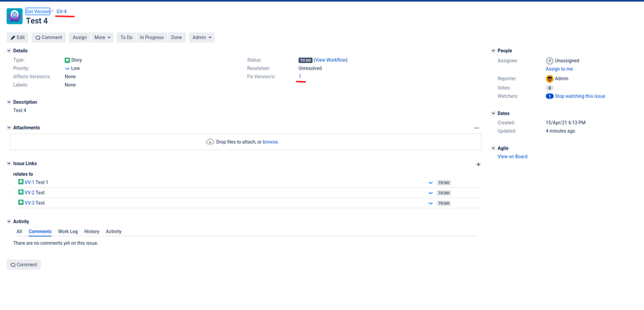Collapse the Attachments section

[x=9, y=128]
